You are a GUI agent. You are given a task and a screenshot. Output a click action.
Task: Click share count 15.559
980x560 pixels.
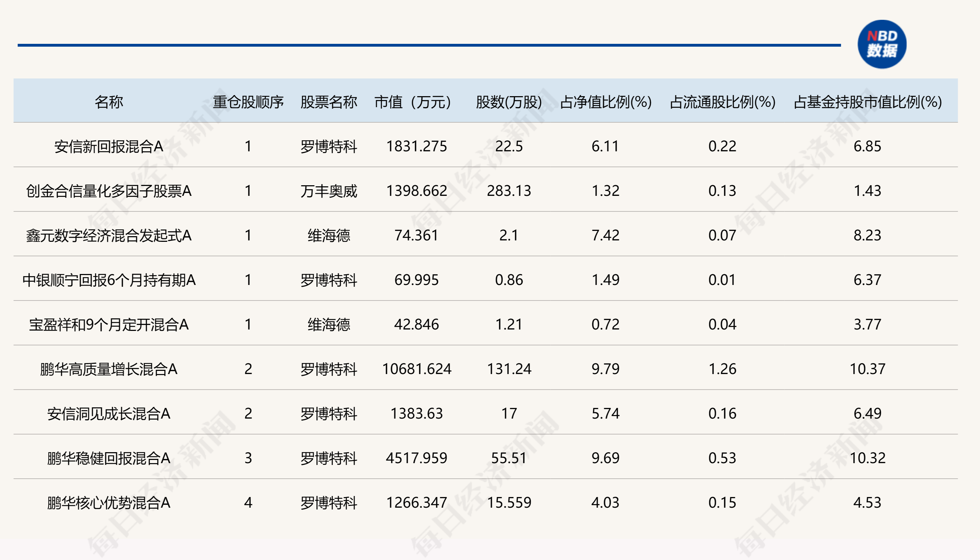point(509,502)
